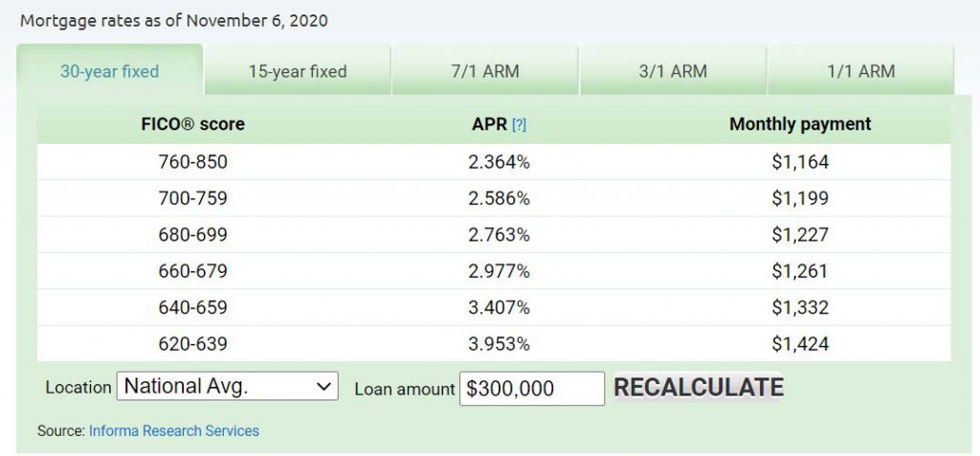Image resolution: width=980 pixels, height=456 pixels.
Task: Select the 760-850 FICO score row
Action: [x=193, y=162]
